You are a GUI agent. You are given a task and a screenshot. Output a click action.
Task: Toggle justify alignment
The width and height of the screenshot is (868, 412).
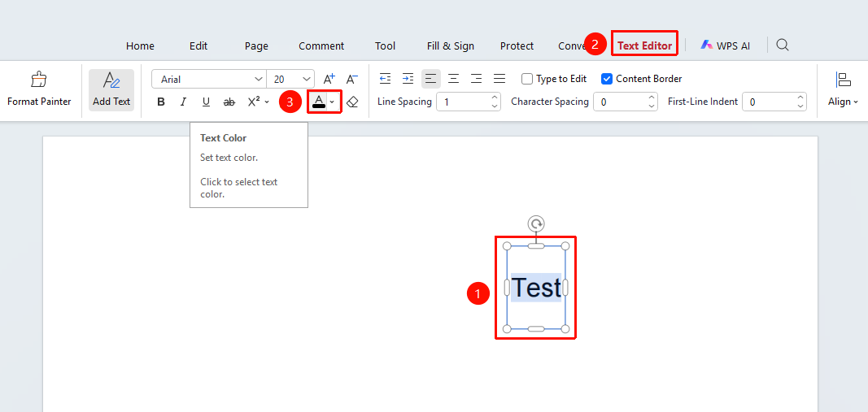point(499,79)
